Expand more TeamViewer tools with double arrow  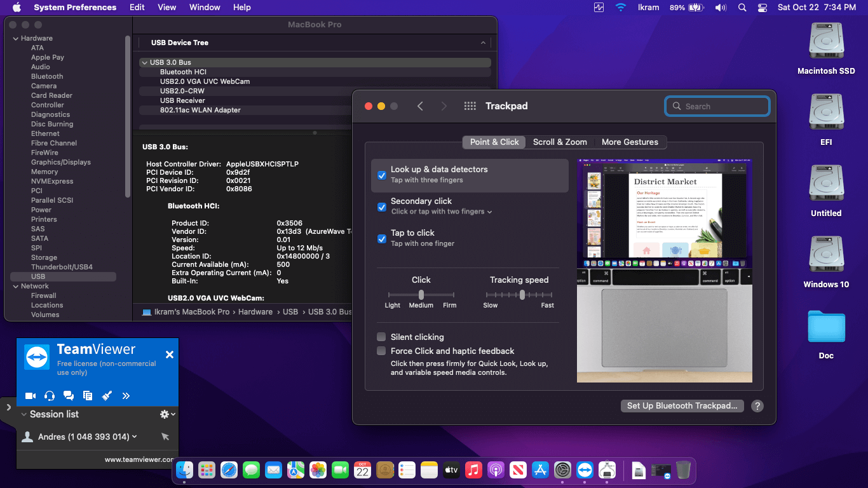click(126, 396)
